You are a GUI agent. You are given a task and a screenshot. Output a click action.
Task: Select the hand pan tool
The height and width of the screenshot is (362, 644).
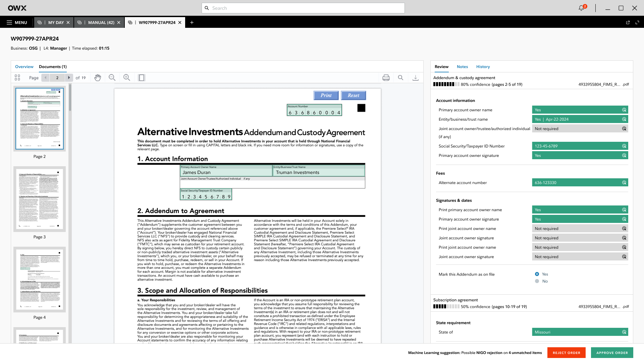coord(98,78)
